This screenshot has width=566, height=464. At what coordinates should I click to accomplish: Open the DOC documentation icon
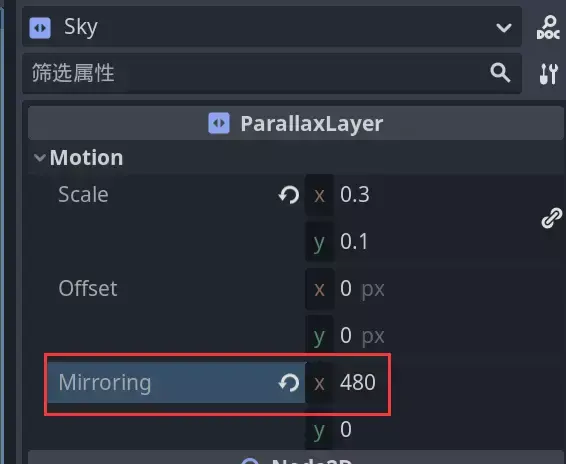click(548, 27)
